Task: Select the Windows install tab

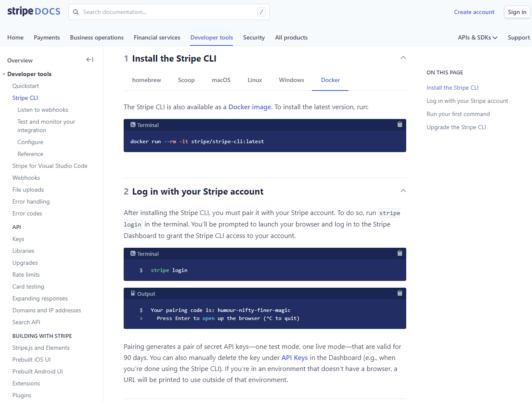Action: (x=291, y=80)
